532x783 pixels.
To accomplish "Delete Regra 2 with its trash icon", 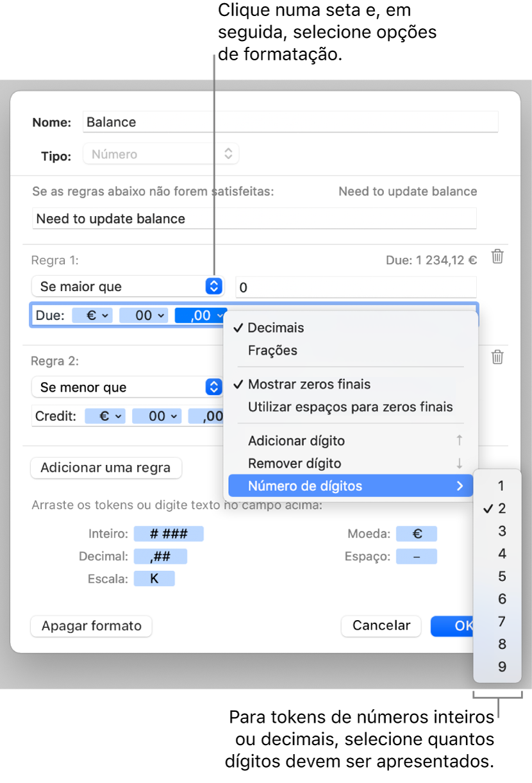I will point(497,358).
